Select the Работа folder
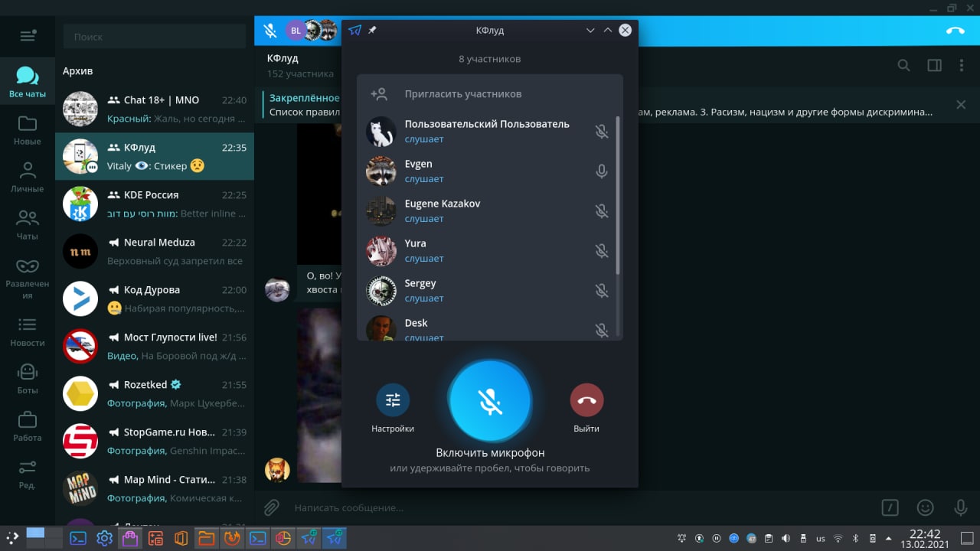This screenshot has width=980, height=551. click(28, 427)
